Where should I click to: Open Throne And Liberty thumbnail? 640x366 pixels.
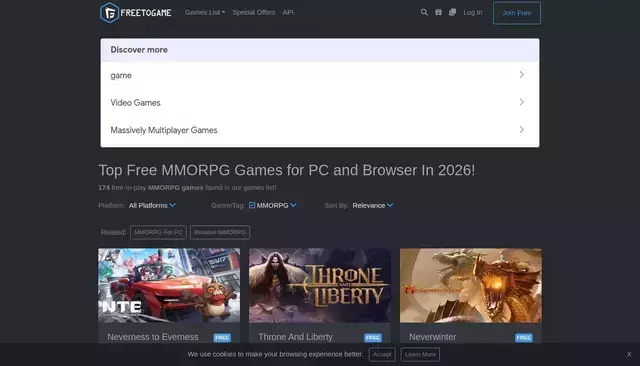pyautogui.click(x=320, y=286)
